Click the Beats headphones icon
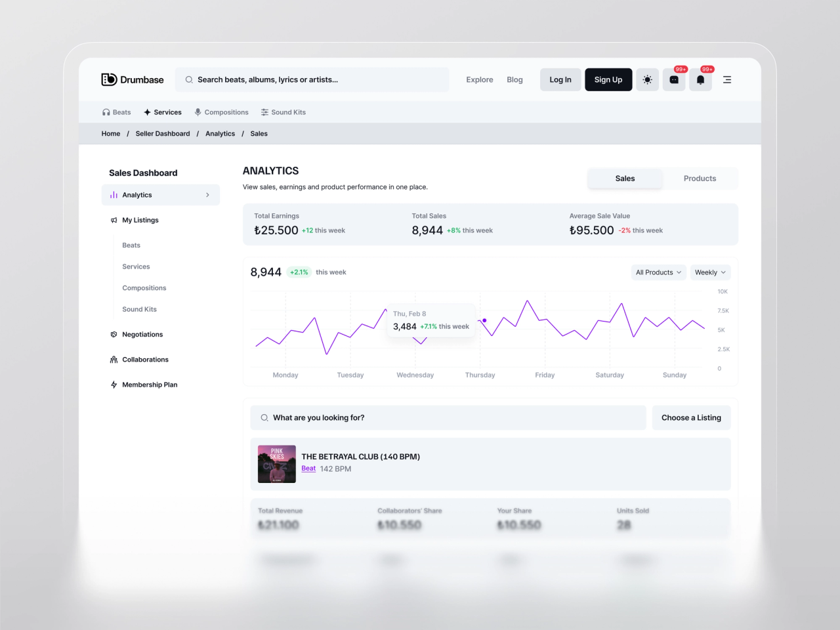The image size is (840, 630). click(x=106, y=112)
